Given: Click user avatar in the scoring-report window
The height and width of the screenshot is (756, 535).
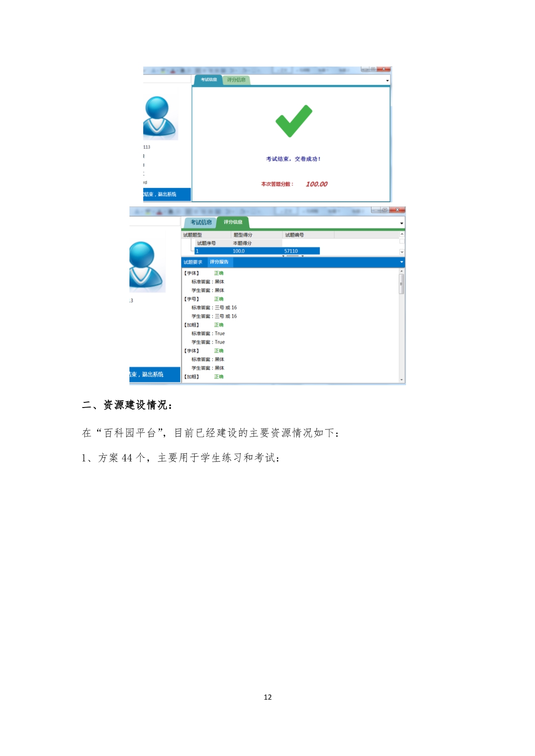Looking at the screenshot, I should click(147, 267).
